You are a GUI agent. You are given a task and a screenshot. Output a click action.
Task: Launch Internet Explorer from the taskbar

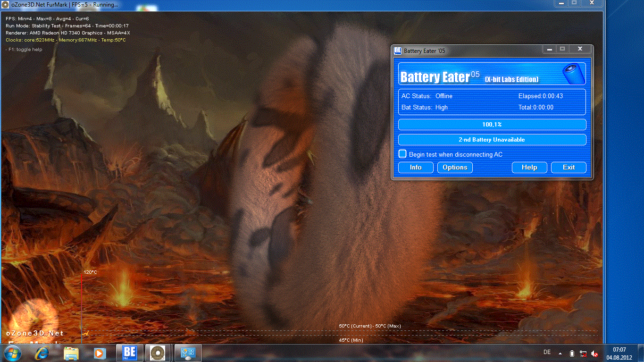pyautogui.click(x=42, y=353)
